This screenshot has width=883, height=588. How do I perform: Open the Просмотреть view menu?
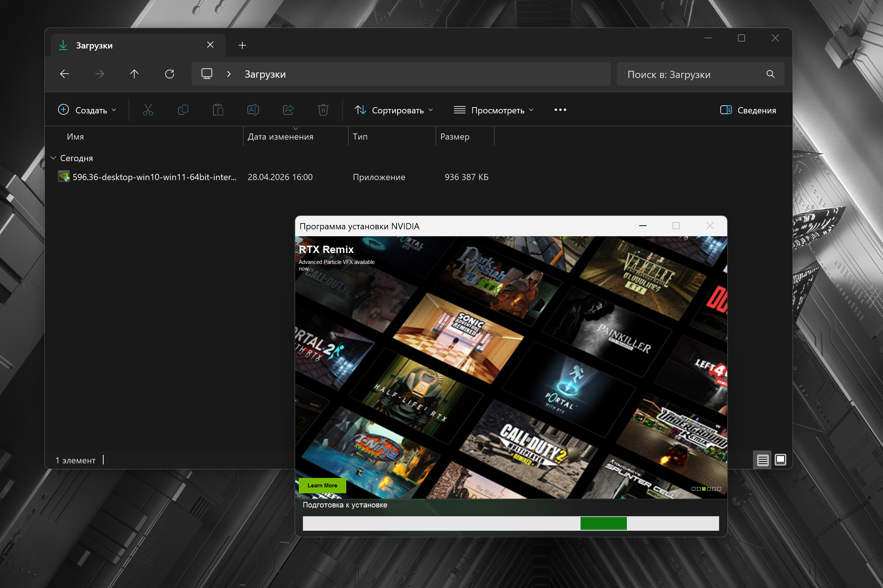(x=493, y=110)
